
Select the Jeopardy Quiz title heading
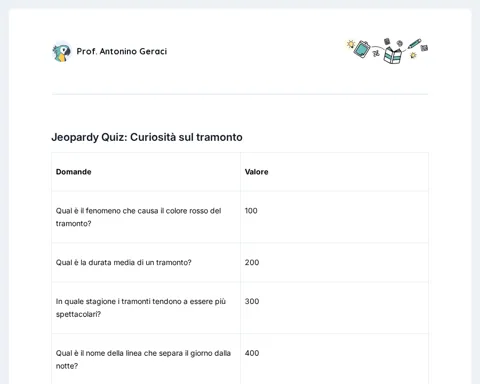tap(147, 137)
